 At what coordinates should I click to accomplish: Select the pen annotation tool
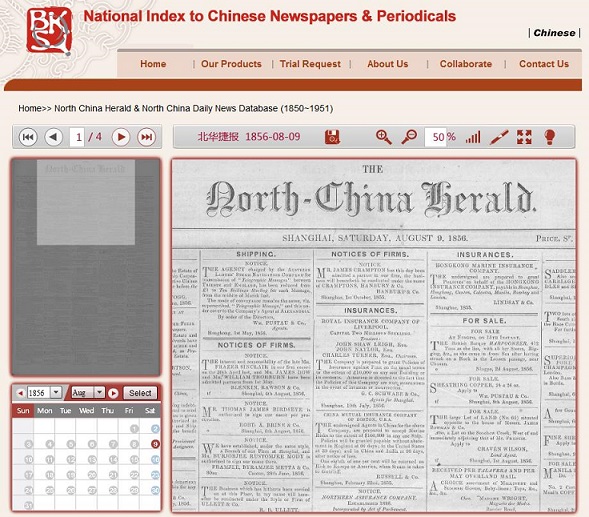499,137
